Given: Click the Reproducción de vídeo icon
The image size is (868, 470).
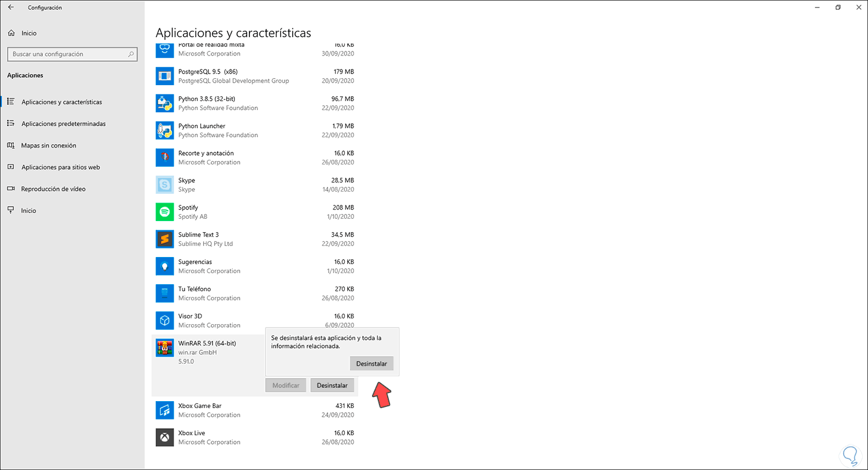Looking at the screenshot, I should [x=10, y=189].
